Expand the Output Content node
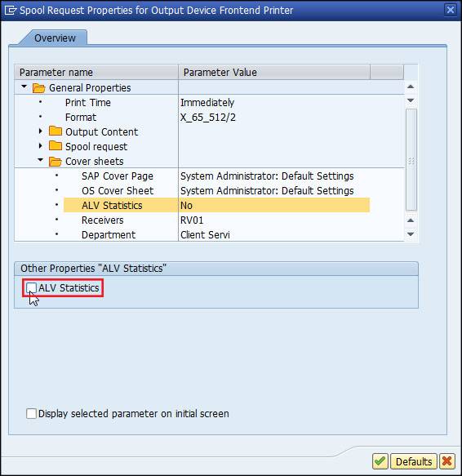 click(x=41, y=131)
